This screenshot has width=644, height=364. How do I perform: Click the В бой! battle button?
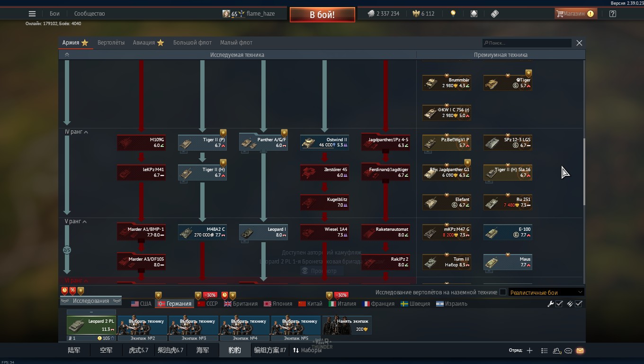[322, 15]
